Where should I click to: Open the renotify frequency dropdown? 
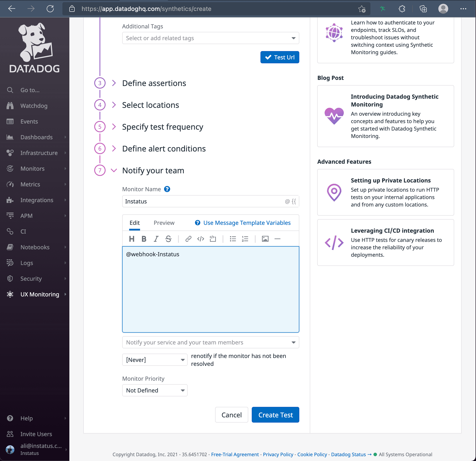(x=155, y=360)
